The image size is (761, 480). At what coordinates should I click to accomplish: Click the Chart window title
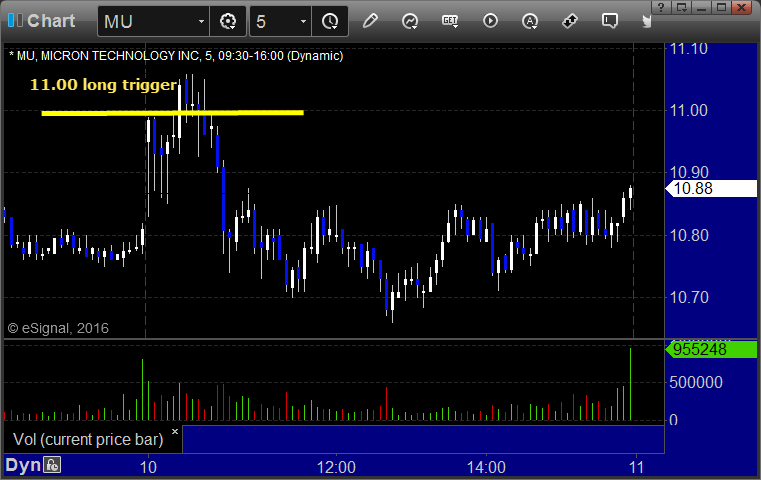click(x=51, y=21)
